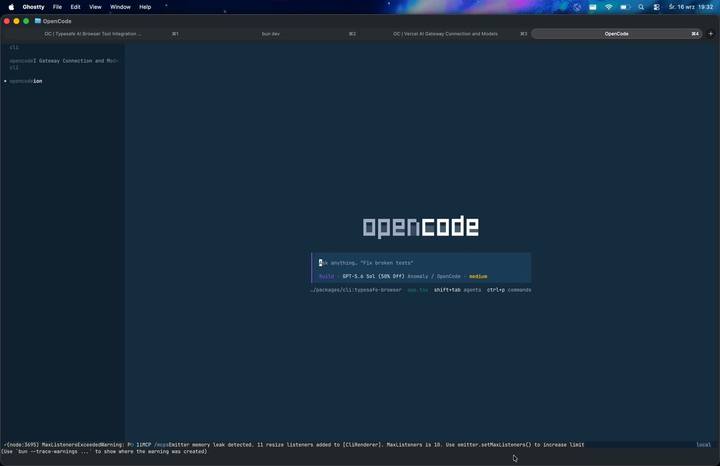Image resolution: width=720 pixels, height=466 pixels.
Task: Click the MaxListenersExceededWarning message line
Action: click(294, 445)
